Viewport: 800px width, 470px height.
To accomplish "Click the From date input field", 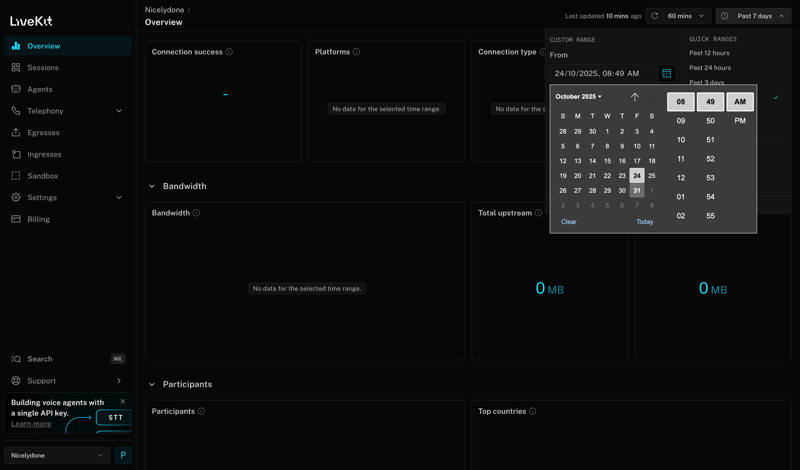I will 604,73.
